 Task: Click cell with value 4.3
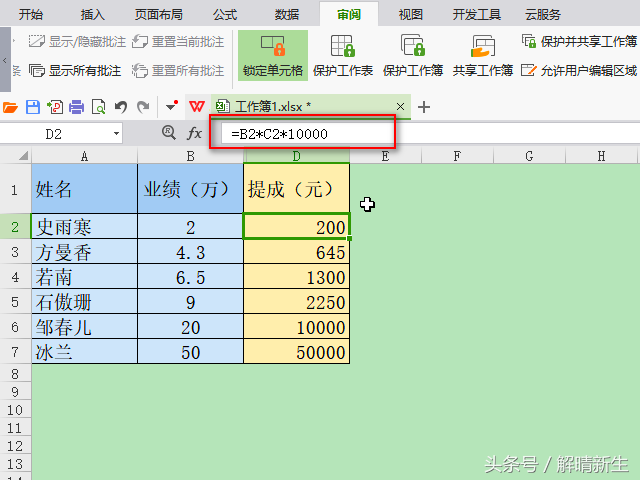pos(191,252)
